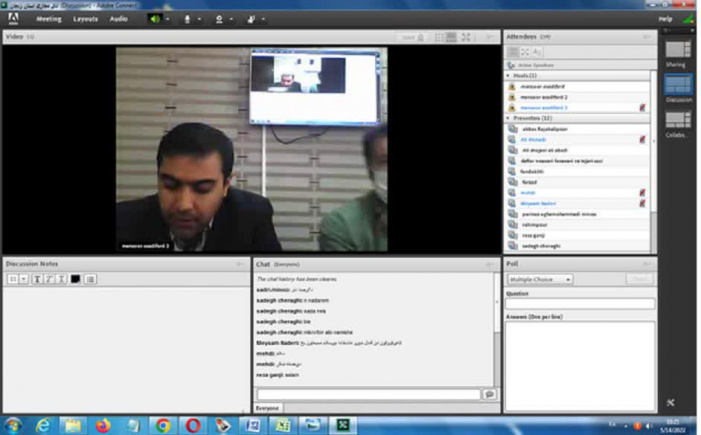Toggle the green speaker icon
701x435 pixels.
tap(154, 18)
